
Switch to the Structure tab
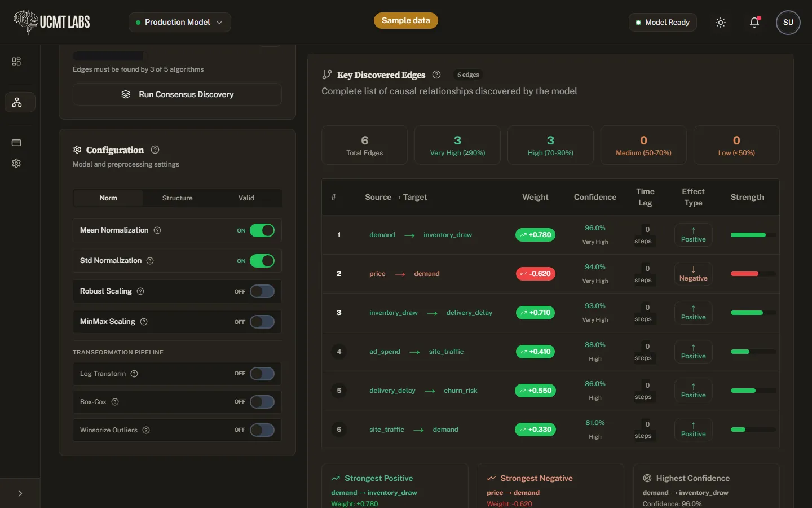coord(177,198)
